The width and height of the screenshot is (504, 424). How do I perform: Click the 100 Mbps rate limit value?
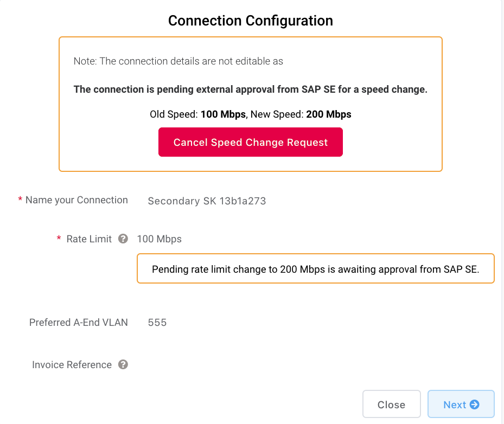tap(160, 239)
